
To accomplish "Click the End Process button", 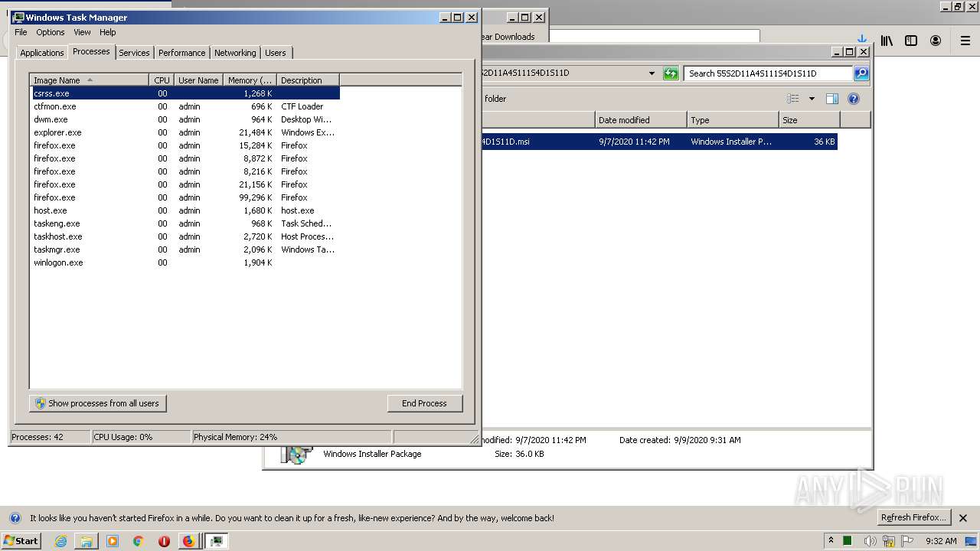I will point(424,403).
